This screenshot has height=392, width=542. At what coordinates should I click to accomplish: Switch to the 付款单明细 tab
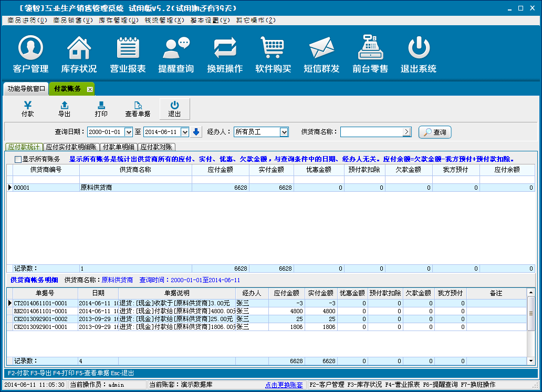(x=119, y=147)
